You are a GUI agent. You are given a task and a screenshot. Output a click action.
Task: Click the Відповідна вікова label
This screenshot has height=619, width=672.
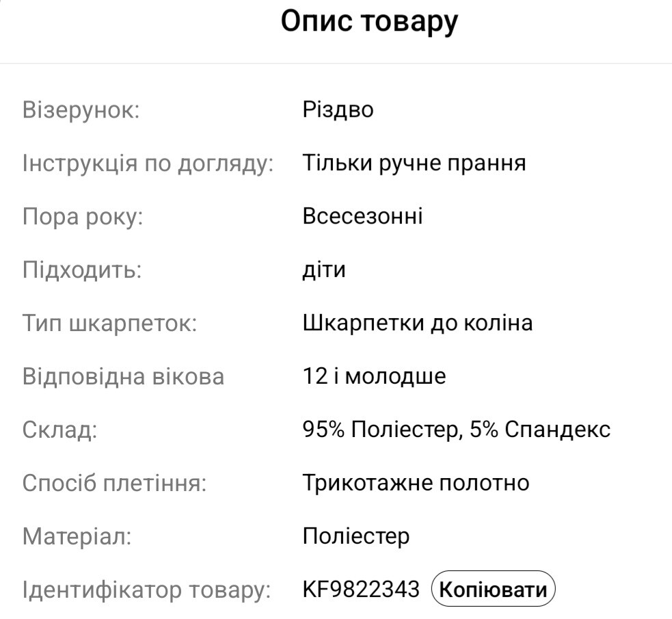(123, 376)
